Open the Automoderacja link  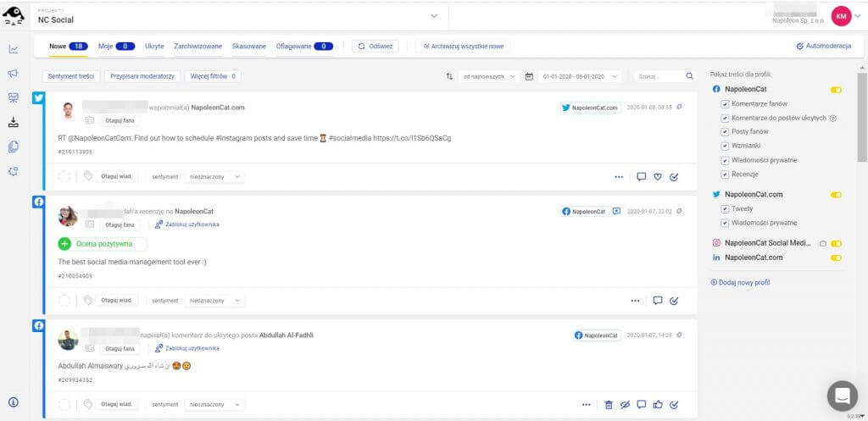[824, 47]
